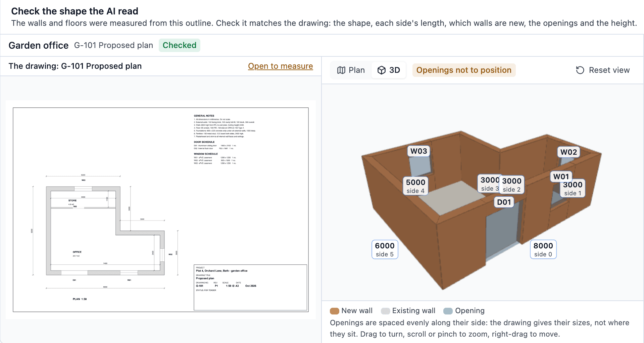Click the New wall color swatch
644x343 pixels.
(335, 311)
